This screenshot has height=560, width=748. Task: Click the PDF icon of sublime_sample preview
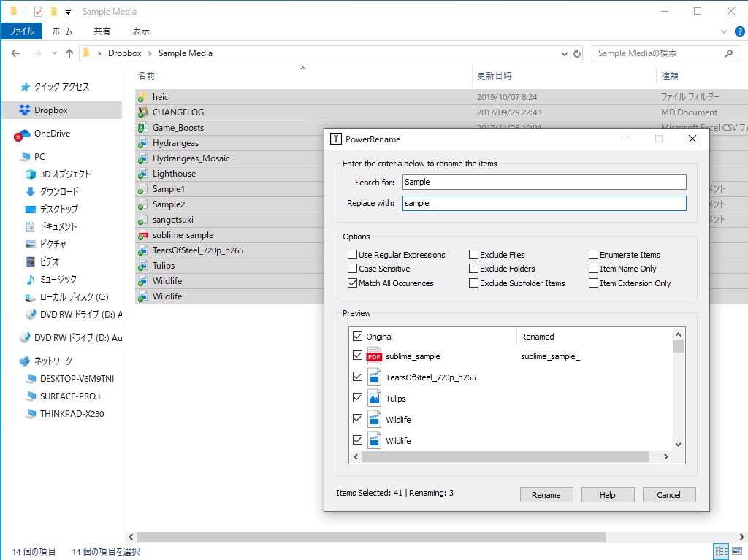click(375, 356)
